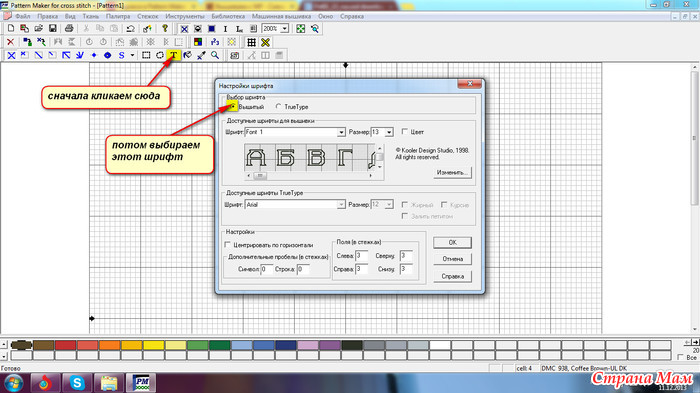Viewport: 700px width, 393px height.
Task: Select the TrueType radio button
Action: [279, 107]
